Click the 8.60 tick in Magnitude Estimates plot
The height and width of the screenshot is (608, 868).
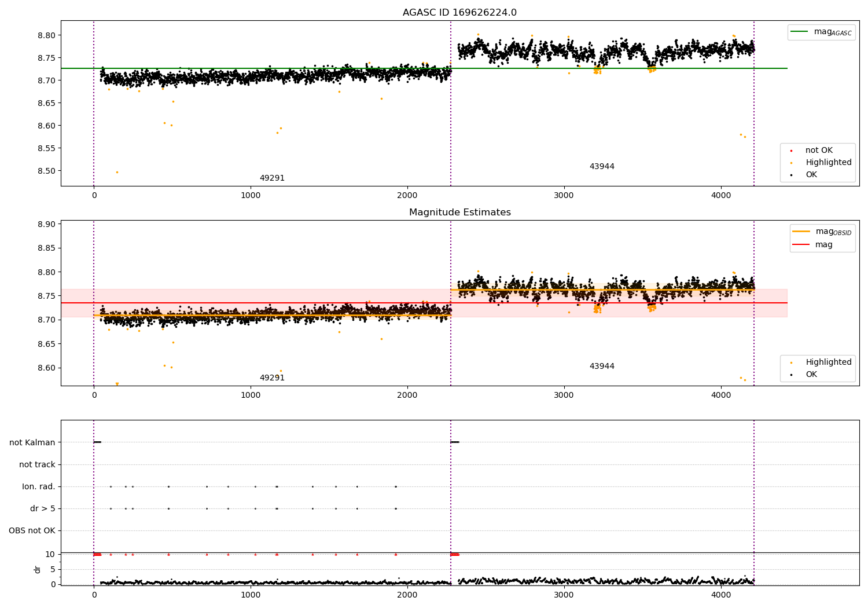pos(46,368)
